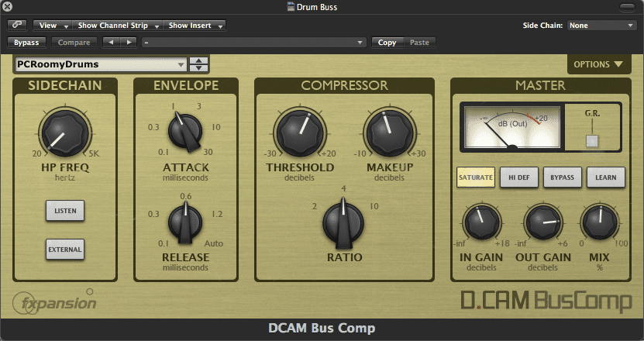
Task: Select attack value 3 label
Action: click(199, 106)
